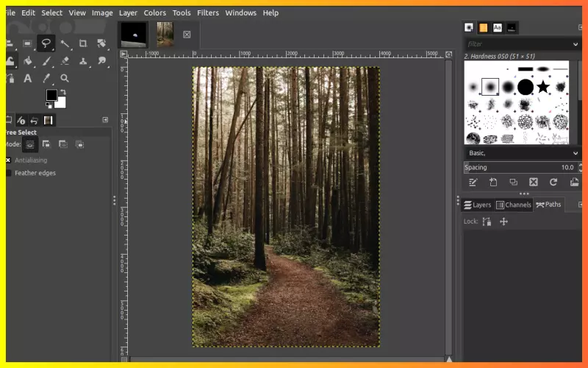Switch to the Layers tab
Screen dimensions: 588x368
pos(477,205)
